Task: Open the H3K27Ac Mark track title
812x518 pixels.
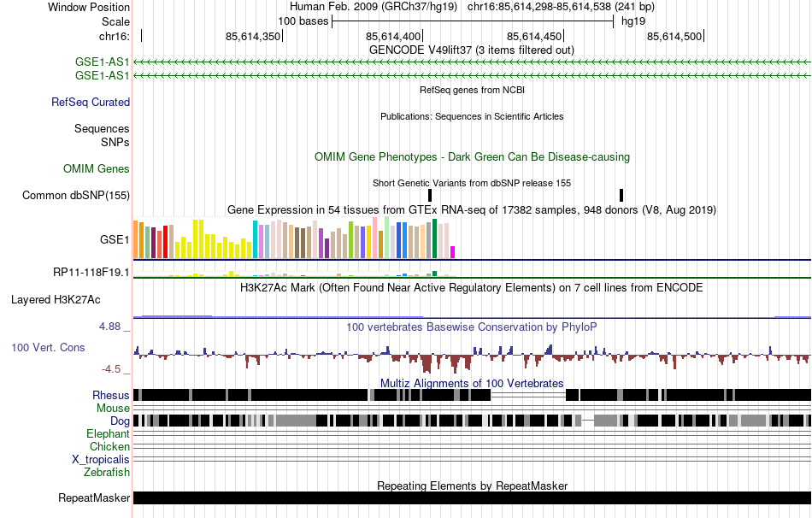Action: pos(472,287)
